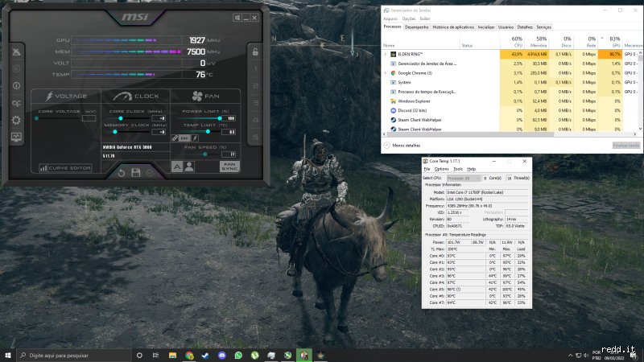Switch to the Inicializar tab

(486, 27)
